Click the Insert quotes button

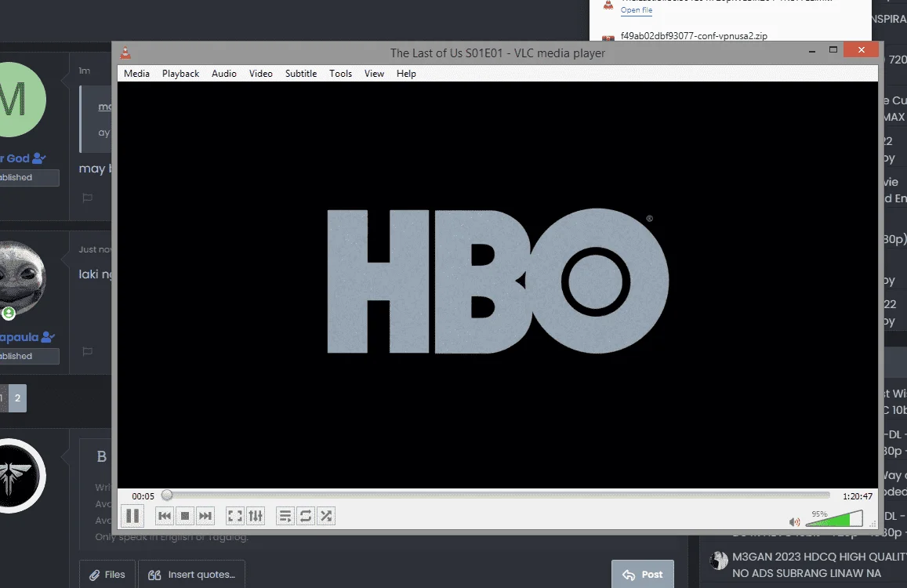[191, 574]
